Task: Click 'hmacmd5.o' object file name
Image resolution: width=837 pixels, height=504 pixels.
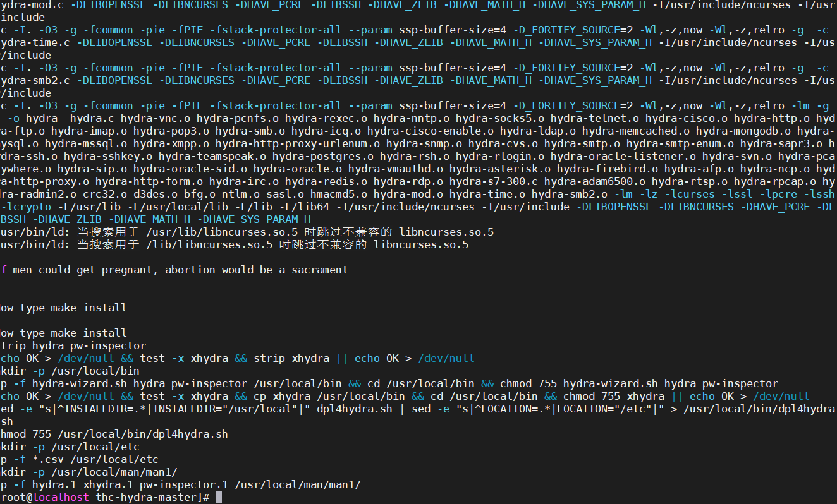Action: pos(339,195)
